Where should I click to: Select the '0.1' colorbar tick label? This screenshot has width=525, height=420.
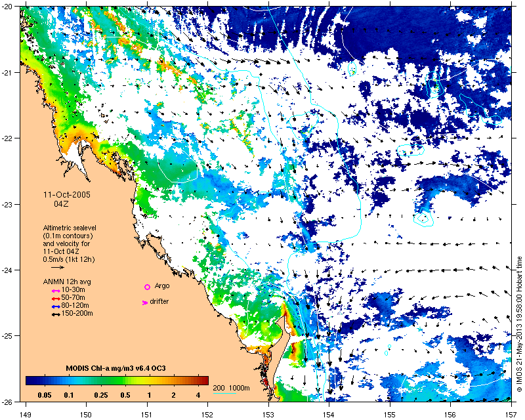(69, 395)
